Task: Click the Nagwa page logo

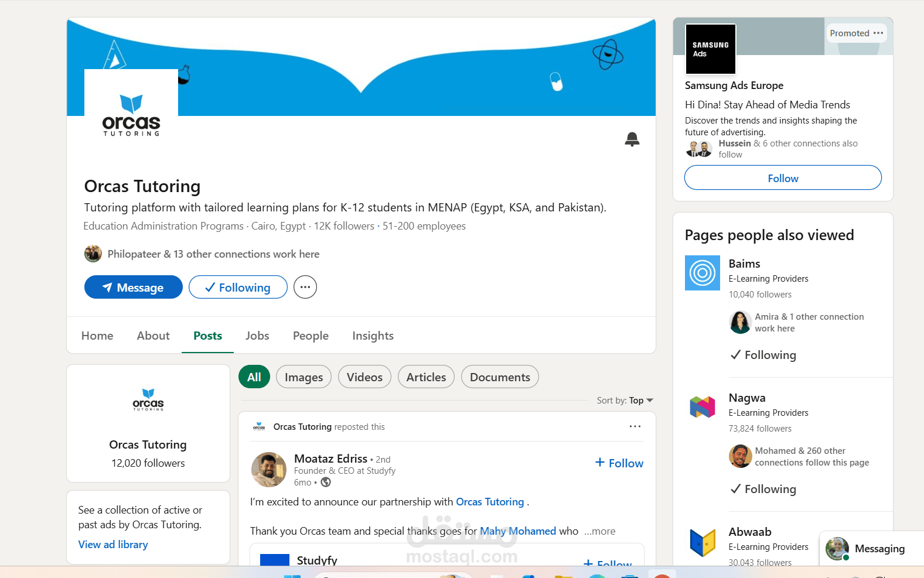Action: 703,407
